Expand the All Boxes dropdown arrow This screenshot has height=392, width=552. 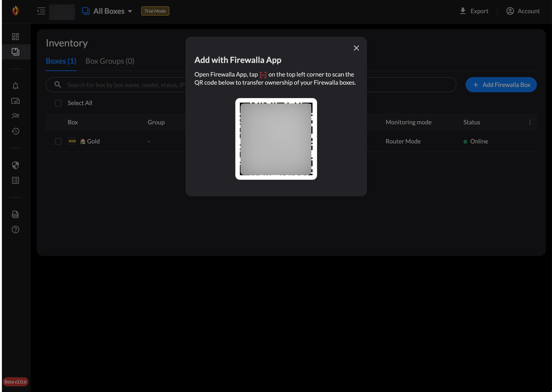click(x=130, y=11)
